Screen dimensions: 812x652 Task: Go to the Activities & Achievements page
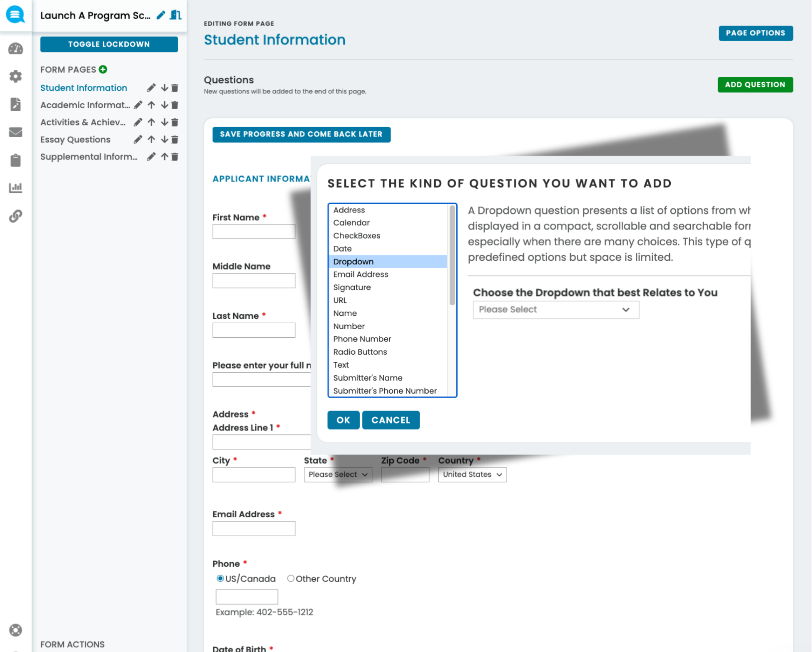click(x=82, y=122)
